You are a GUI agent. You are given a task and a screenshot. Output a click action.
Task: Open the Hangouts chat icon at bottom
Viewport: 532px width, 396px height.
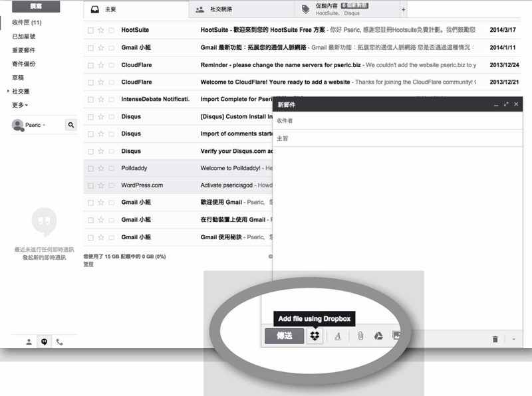coord(44,342)
